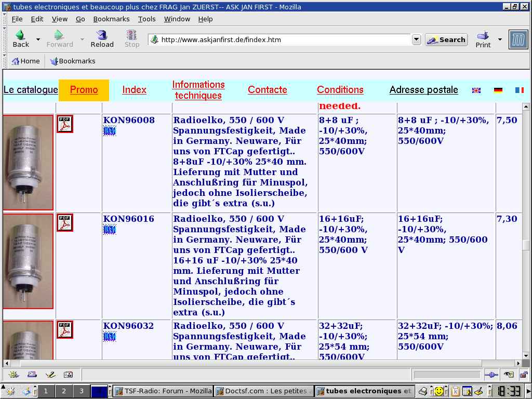The height and width of the screenshot is (399, 532).
Task: Open the Index link
Action: 135,89
